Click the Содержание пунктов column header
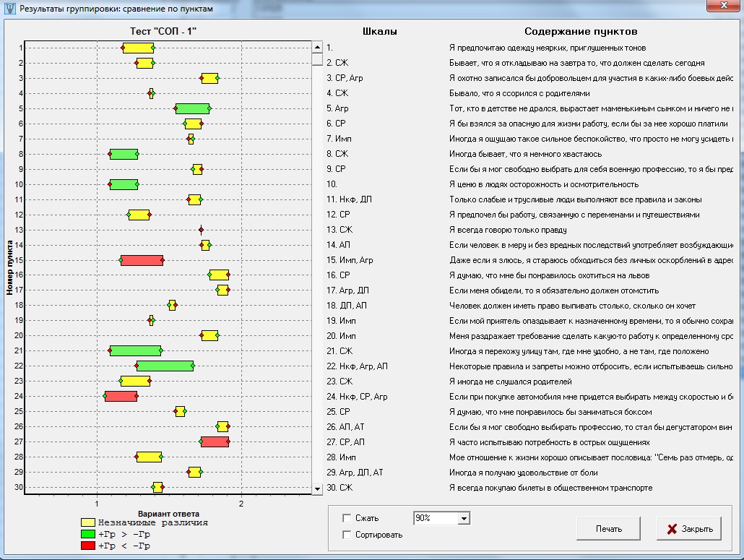744x560 pixels. (581, 32)
